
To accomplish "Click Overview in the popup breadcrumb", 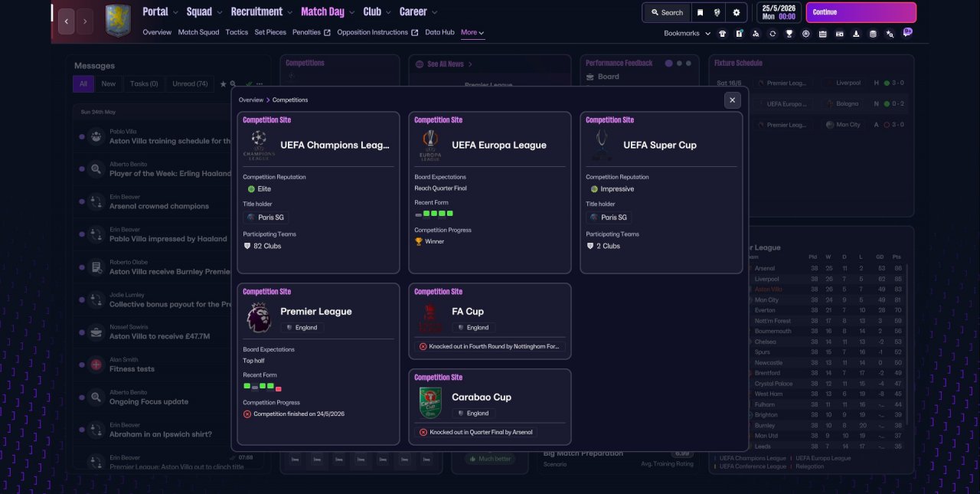I will pos(250,100).
